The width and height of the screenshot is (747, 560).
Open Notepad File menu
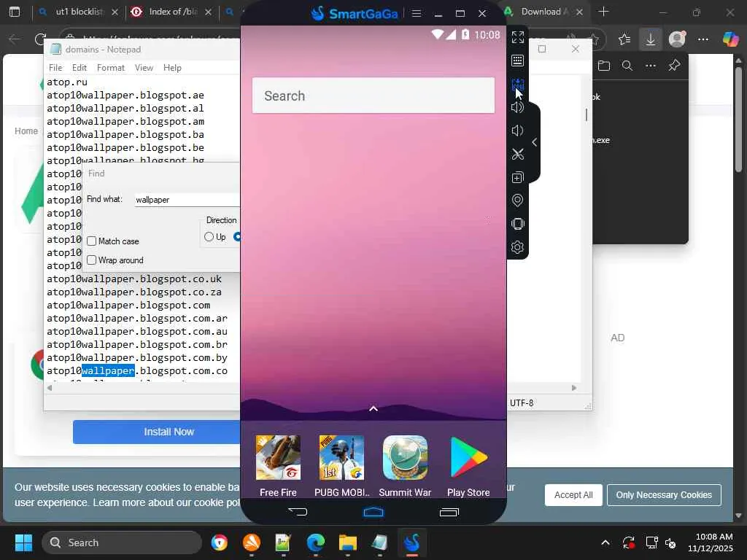[x=55, y=68]
